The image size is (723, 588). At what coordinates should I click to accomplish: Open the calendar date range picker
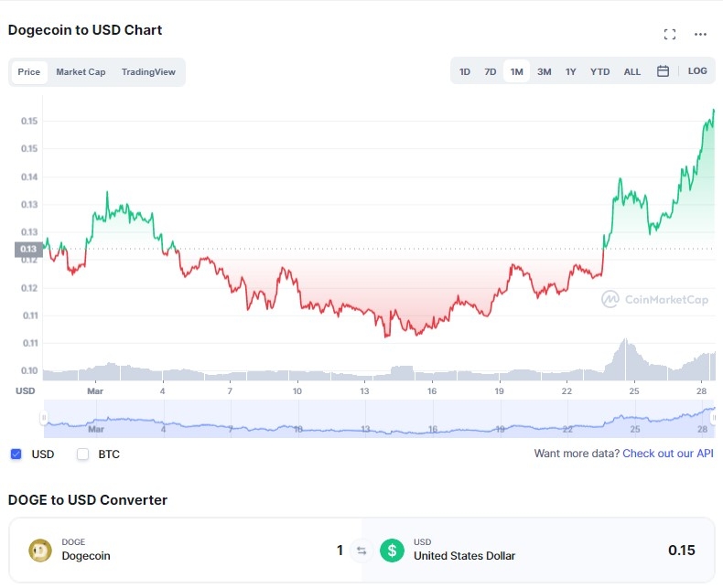tap(664, 71)
